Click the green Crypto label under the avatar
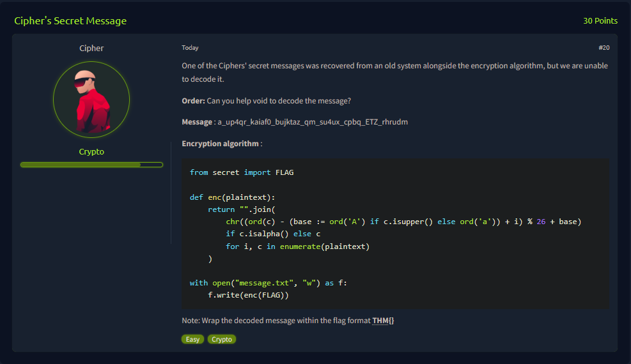 pos(91,152)
